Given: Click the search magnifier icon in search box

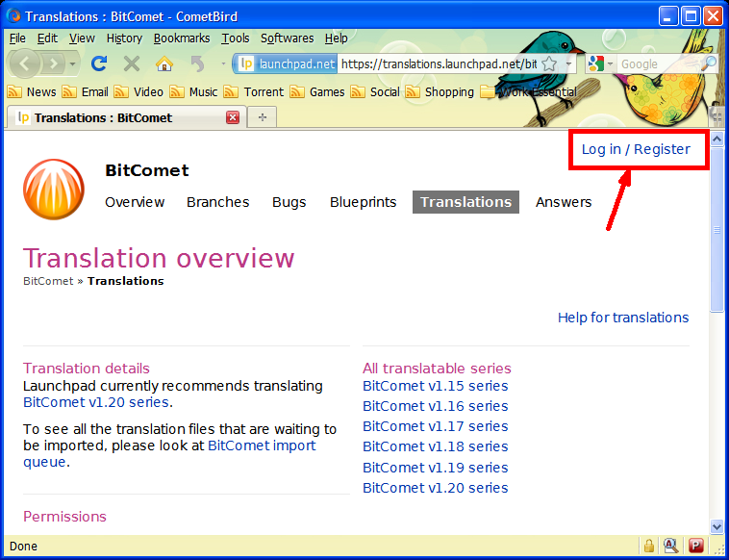Looking at the screenshot, I should [x=708, y=64].
